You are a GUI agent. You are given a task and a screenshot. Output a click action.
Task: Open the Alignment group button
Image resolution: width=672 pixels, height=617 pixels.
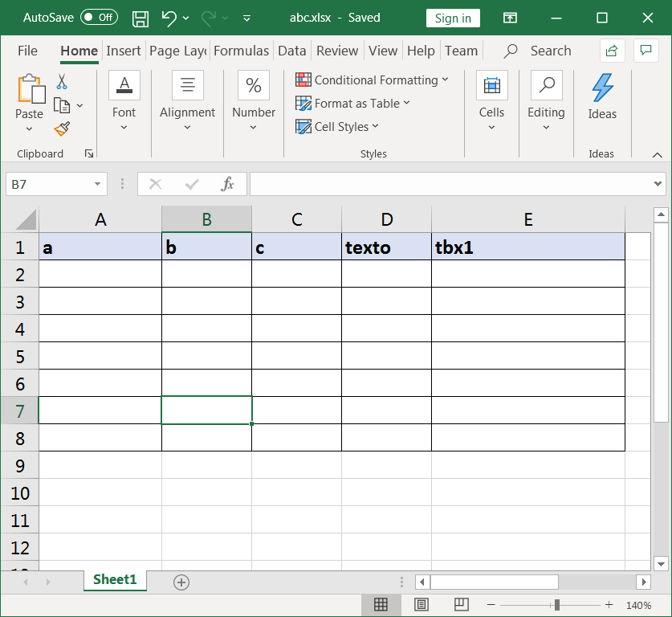(187, 101)
